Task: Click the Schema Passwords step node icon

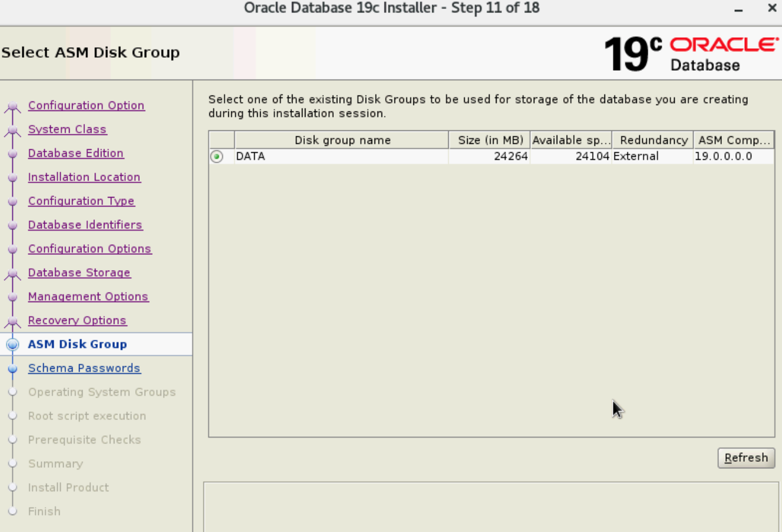Action: (12, 369)
